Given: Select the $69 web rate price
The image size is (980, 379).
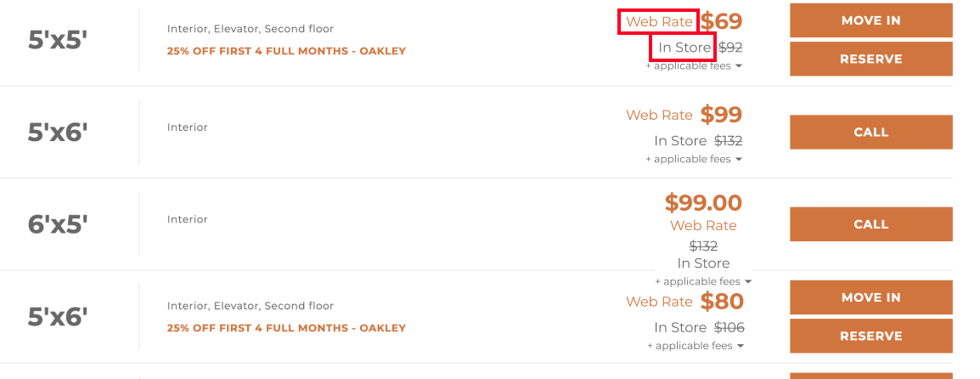Looking at the screenshot, I should (721, 21).
